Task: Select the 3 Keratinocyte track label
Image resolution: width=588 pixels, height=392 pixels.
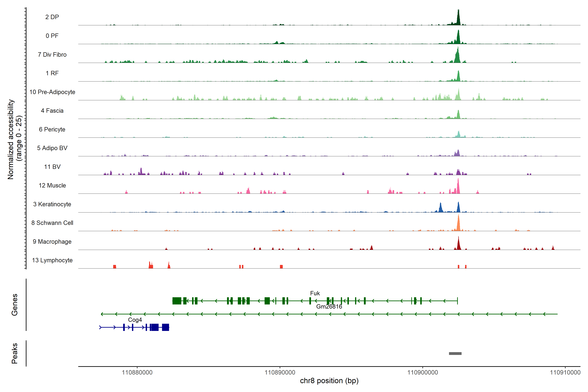Action: pos(52,204)
